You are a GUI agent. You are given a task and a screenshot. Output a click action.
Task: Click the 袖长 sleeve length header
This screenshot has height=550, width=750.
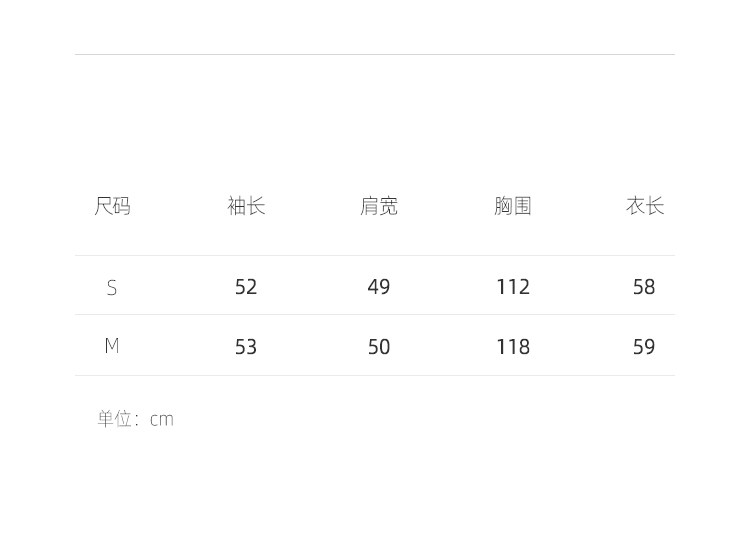coord(246,206)
